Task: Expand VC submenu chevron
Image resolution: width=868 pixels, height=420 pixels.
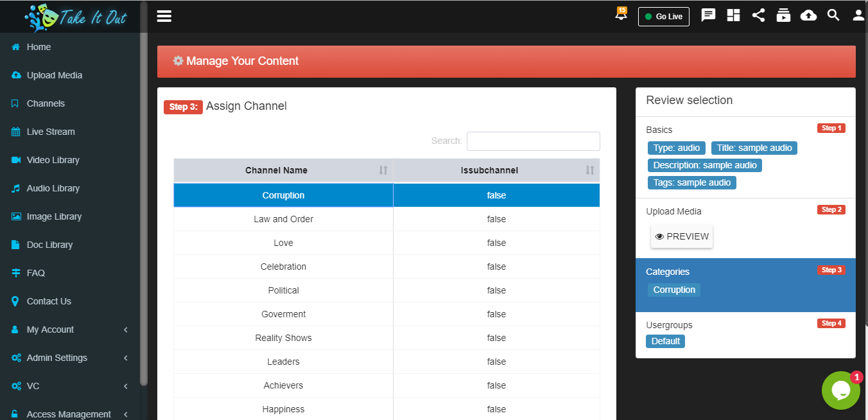Action: click(126, 386)
